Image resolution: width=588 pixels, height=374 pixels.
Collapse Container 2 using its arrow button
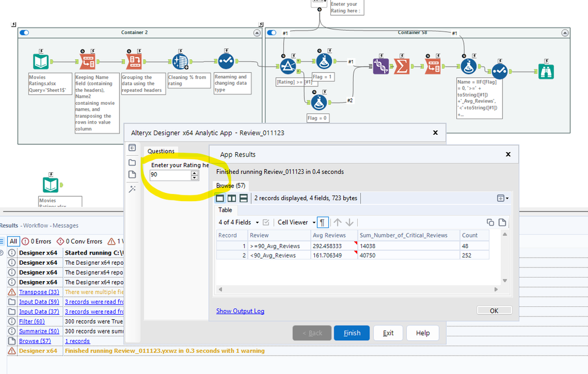pyautogui.click(x=256, y=32)
